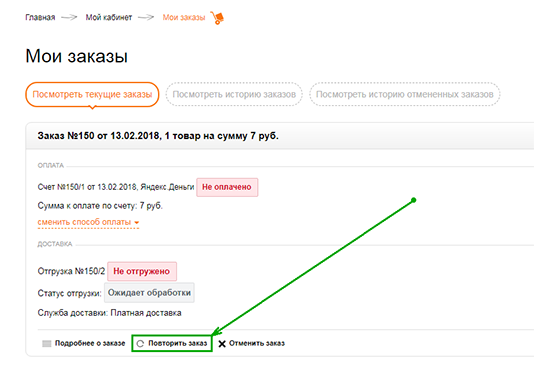Image resolution: width=534 pixels, height=367 pixels.
Task: Switch to 'Посмотреть историю заказов' tab
Action: (234, 94)
